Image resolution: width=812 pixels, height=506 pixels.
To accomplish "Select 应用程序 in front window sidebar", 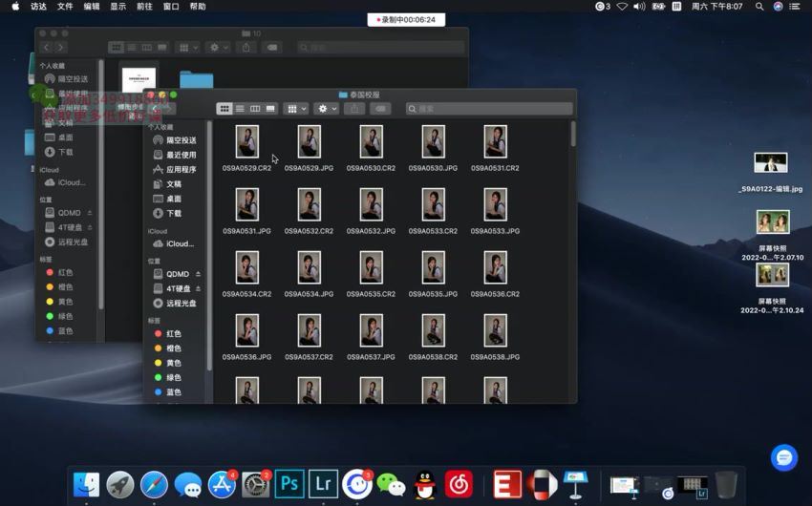I will [x=176, y=169].
